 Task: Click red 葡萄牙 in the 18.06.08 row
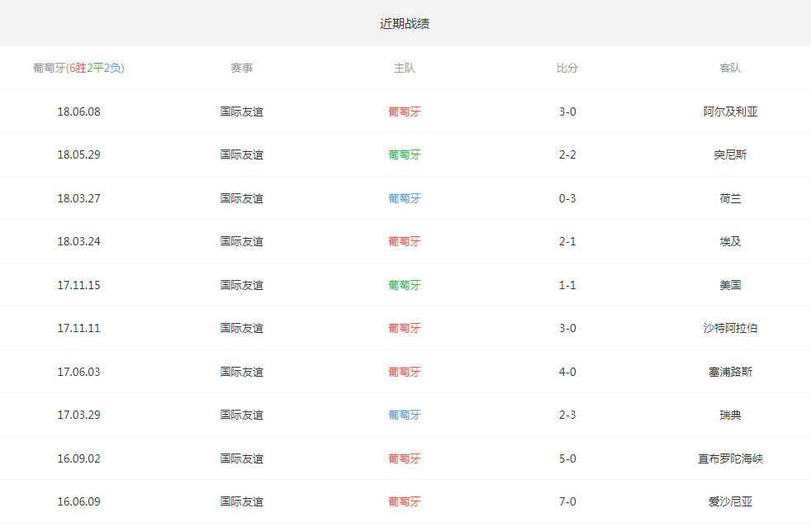pyautogui.click(x=405, y=112)
